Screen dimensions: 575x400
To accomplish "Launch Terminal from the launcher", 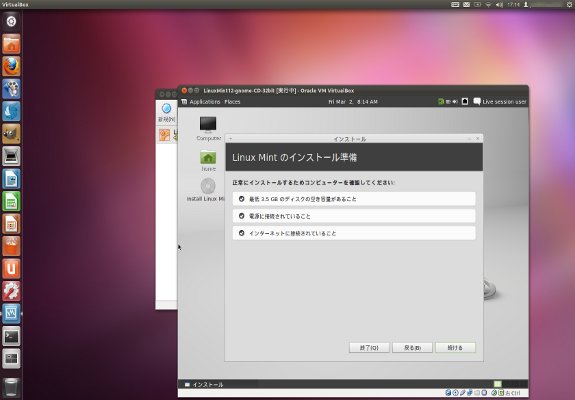I will (x=11, y=336).
